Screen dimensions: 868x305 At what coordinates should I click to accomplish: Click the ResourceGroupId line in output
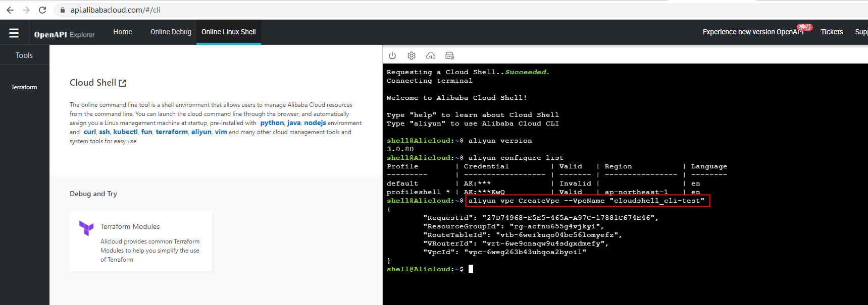(514, 226)
